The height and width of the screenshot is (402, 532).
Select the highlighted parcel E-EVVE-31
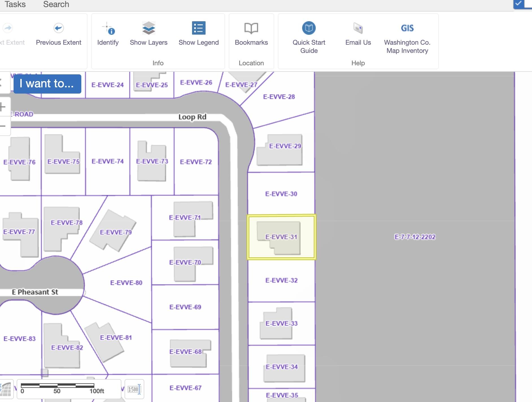pos(281,237)
